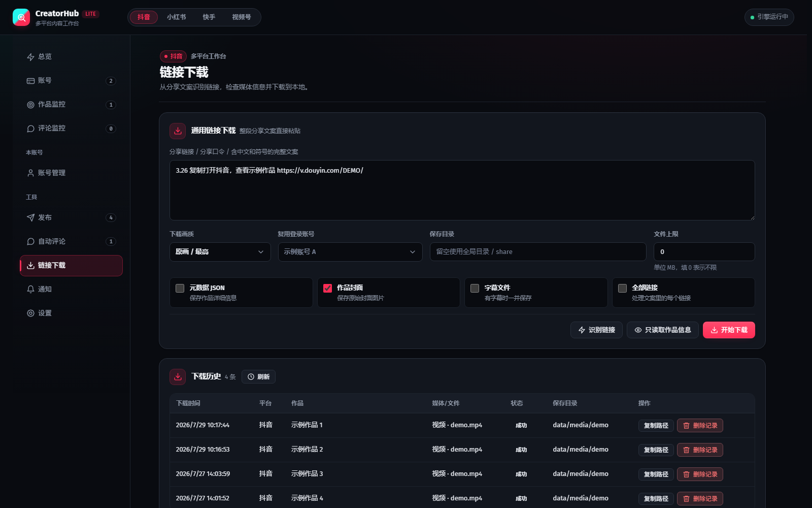Image resolution: width=812 pixels, height=508 pixels.
Task: Delete the record for 示例作品 1
Action: coord(700,426)
